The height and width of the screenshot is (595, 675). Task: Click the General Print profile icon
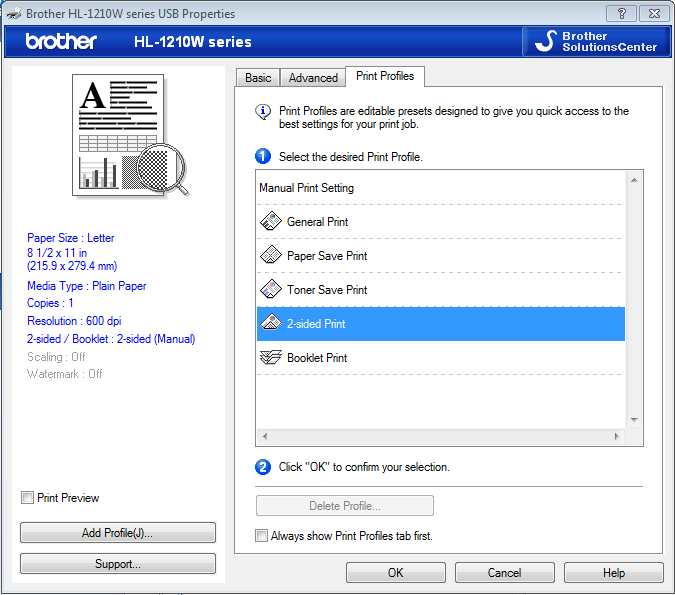(271, 221)
